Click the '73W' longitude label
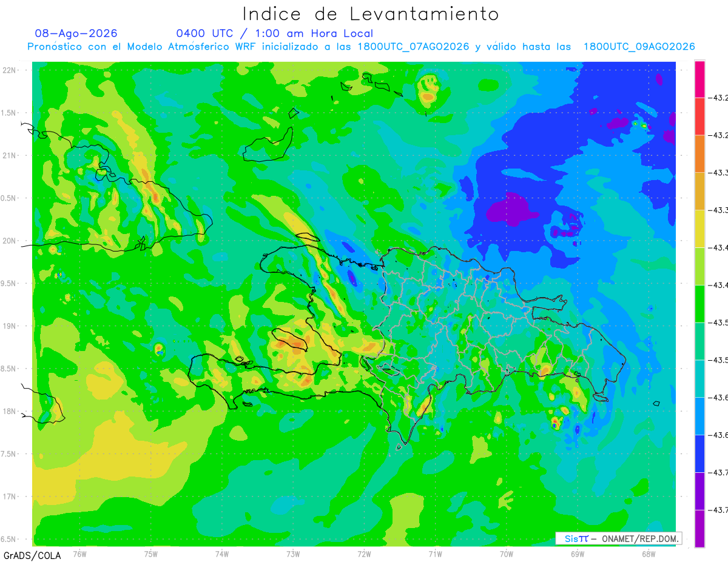 (x=293, y=554)
